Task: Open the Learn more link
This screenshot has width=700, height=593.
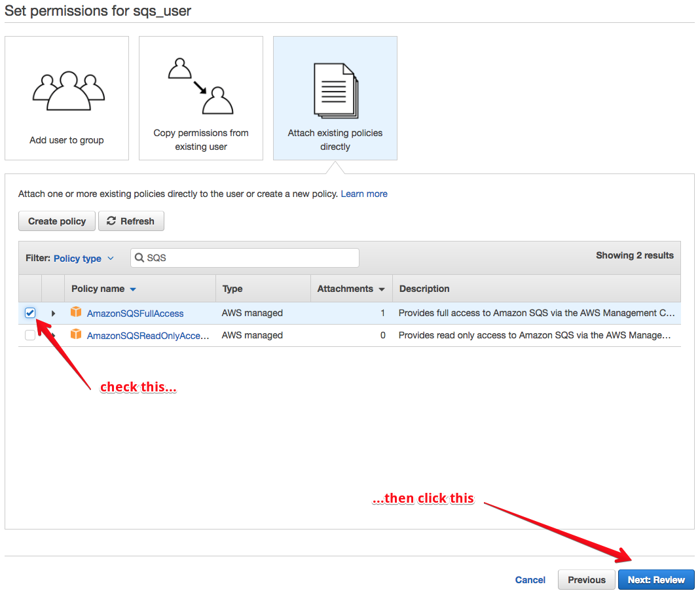Action: click(x=364, y=194)
